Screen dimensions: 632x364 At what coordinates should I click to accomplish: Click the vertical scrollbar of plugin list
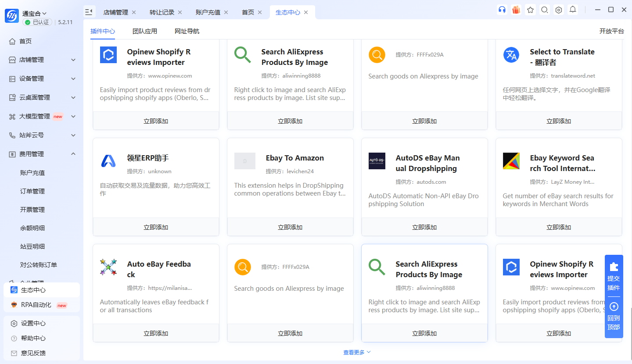coord(631,333)
